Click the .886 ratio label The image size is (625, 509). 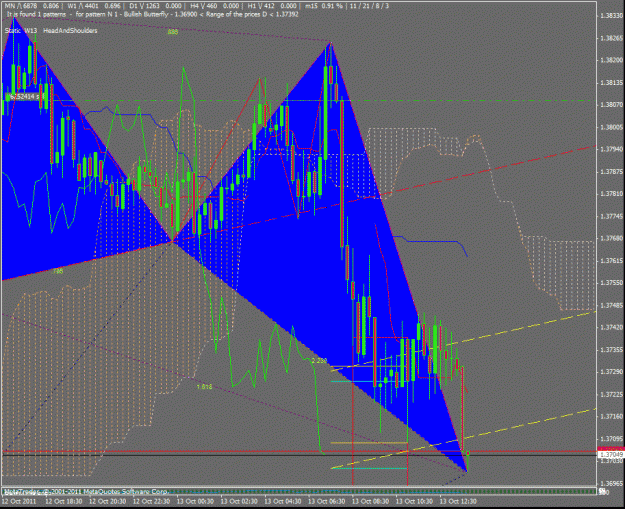coord(173,32)
